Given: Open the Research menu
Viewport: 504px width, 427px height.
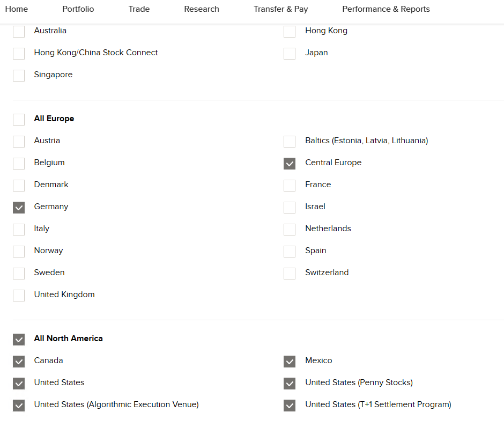Looking at the screenshot, I should [x=202, y=9].
